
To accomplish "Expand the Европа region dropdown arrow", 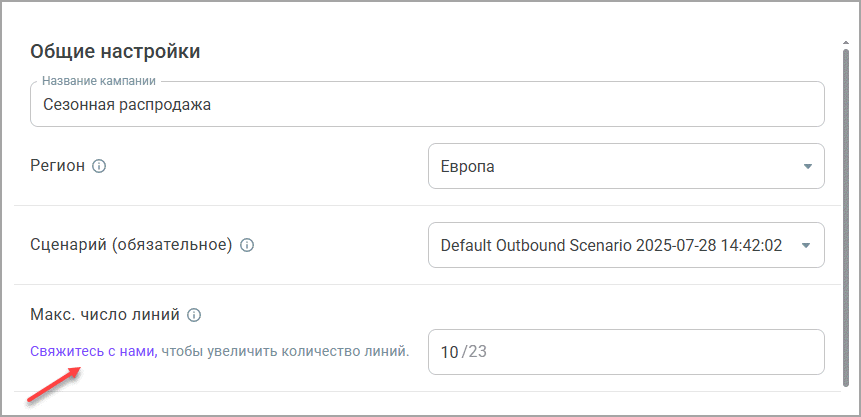I will [808, 167].
